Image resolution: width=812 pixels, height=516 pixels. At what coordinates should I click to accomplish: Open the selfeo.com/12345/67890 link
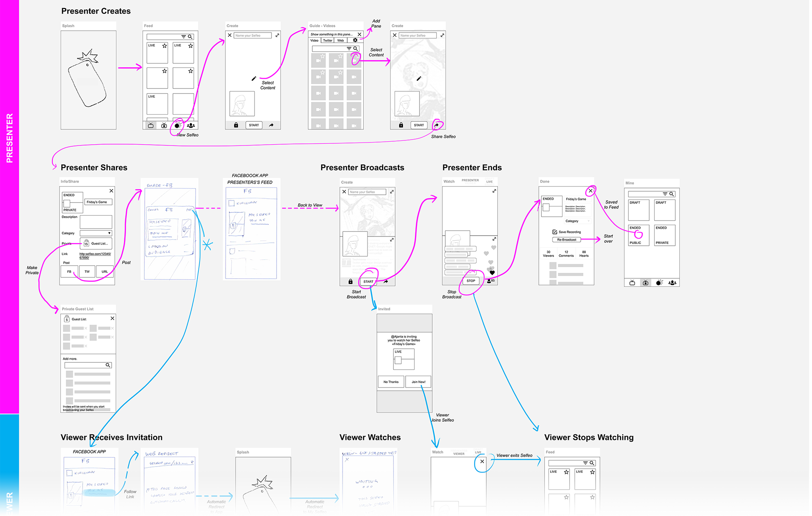[x=95, y=255]
